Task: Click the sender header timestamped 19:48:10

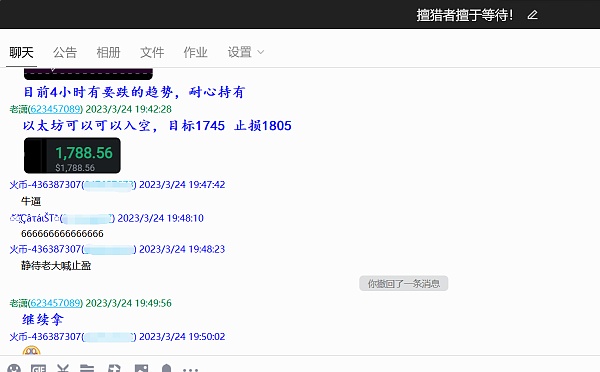Action: [x=106, y=218]
